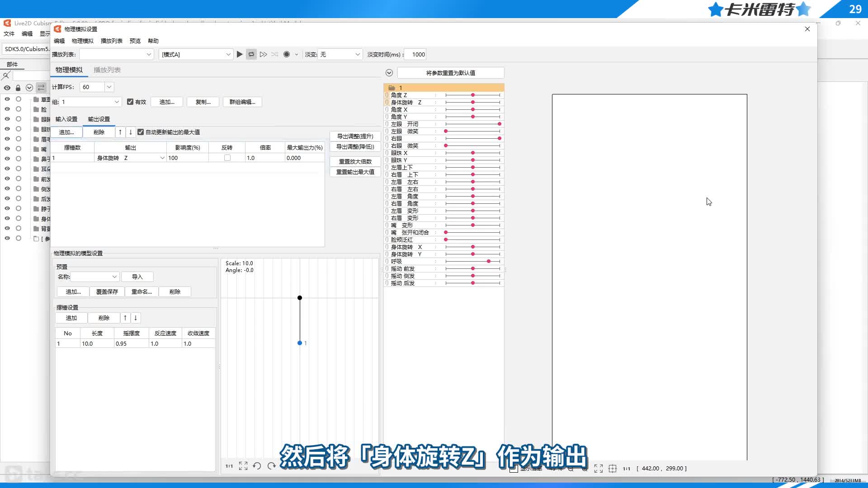The height and width of the screenshot is (488, 868).
Task: Open 组 group selector dropdown
Action: (90, 102)
